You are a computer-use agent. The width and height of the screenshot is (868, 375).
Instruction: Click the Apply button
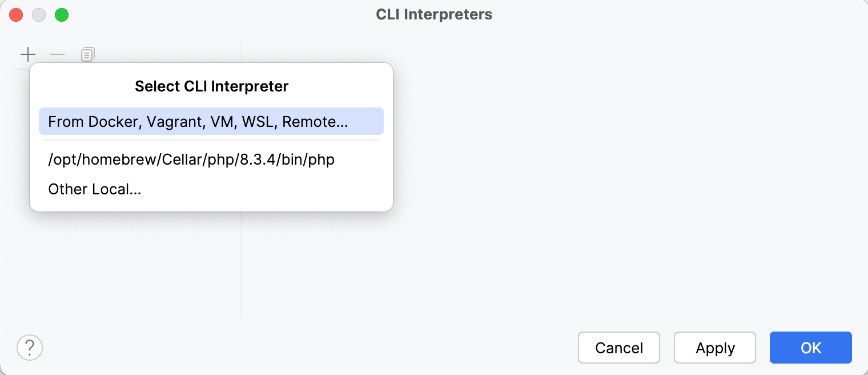click(x=714, y=348)
